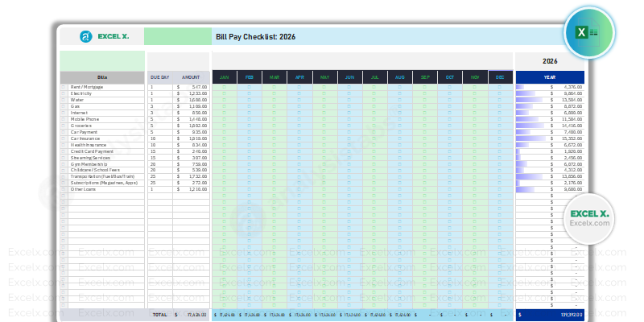
Task: Click the Bills column header
Action: click(102, 77)
